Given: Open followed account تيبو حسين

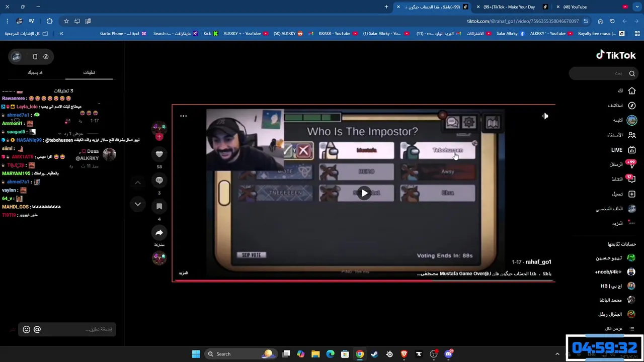Looking at the screenshot, I should click(616, 258).
